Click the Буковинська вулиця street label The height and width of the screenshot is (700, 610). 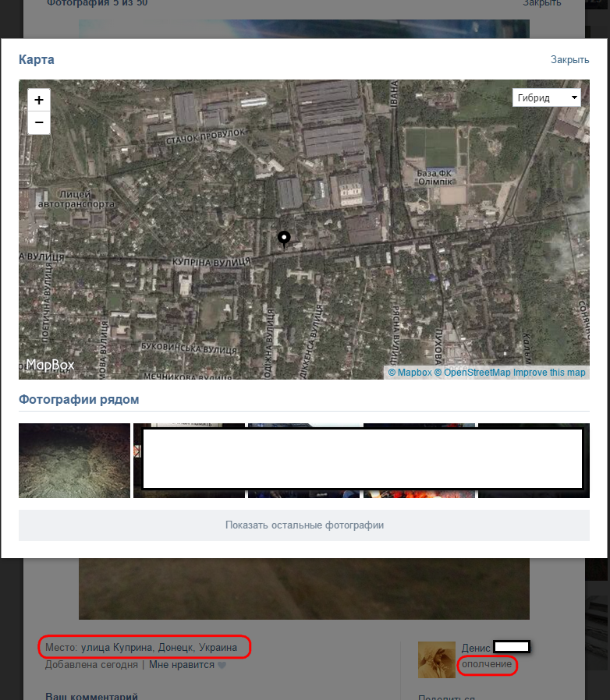tap(189, 348)
